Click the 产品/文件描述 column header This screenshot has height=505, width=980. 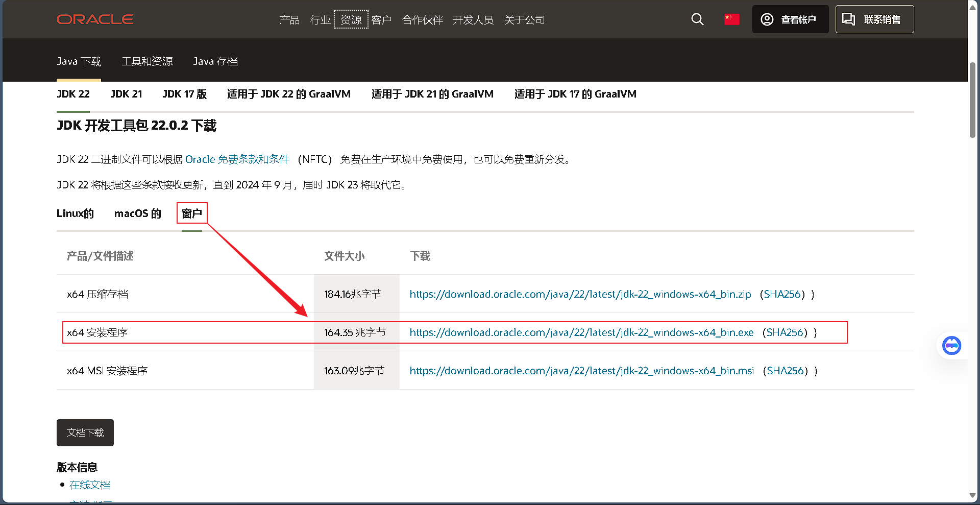[100, 256]
